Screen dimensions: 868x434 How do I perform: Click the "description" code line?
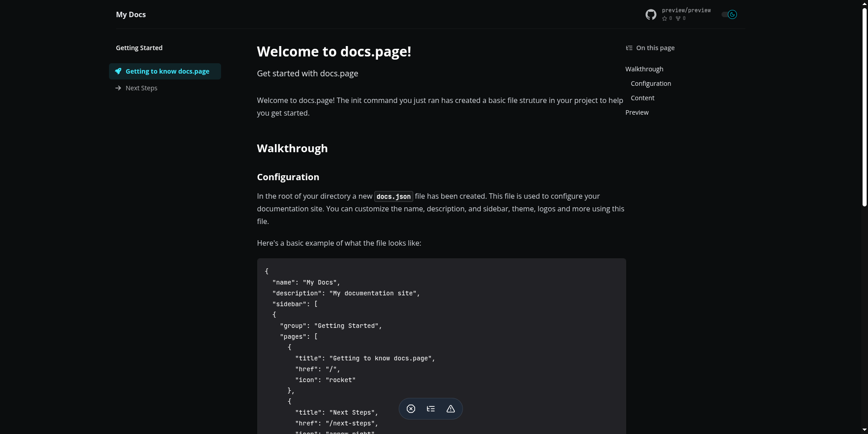point(346,293)
